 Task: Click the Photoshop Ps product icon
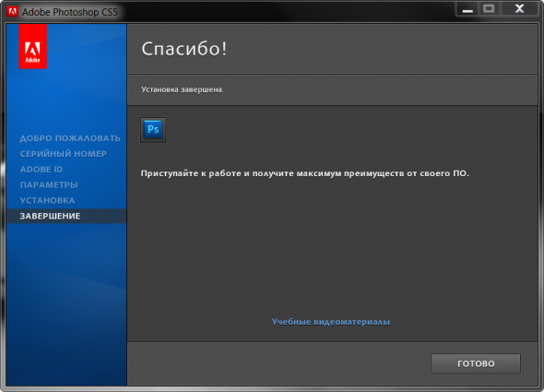click(x=153, y=130)
